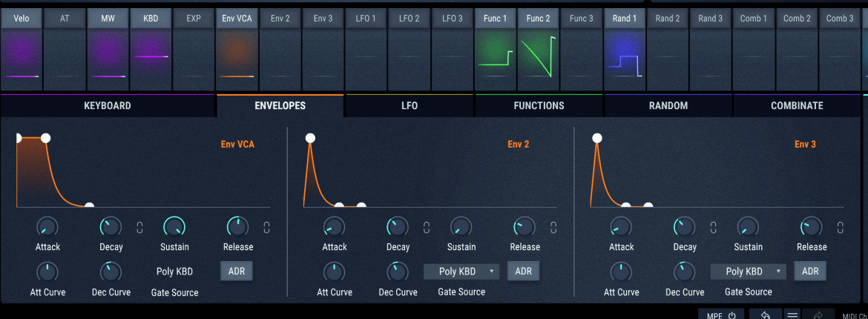Image resolution: width=868 pixels, height=319 pixels.
Task: Click the Env 3 peak handle point
Action: click(596, 138)
